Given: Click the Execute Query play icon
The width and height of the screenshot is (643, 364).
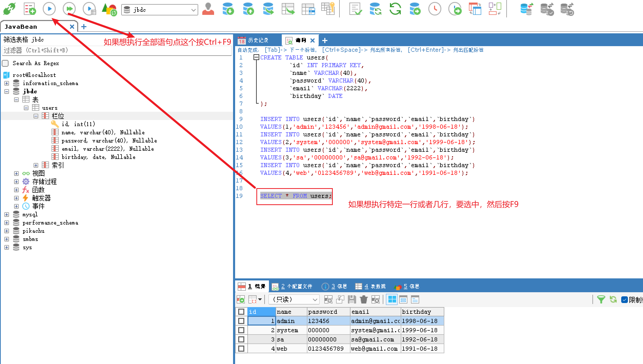Looking at the screenshot, I should pos(49,9).
